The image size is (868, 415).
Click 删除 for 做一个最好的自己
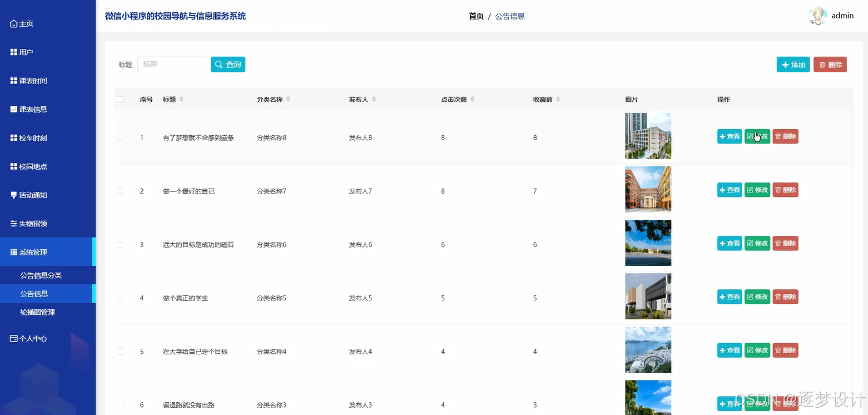[785, 190]
